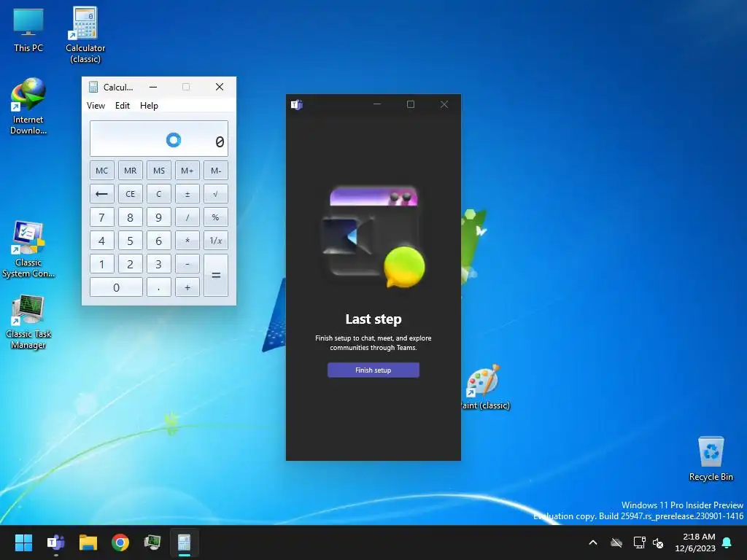Toggle the sign with ± button

pos(187,194)
